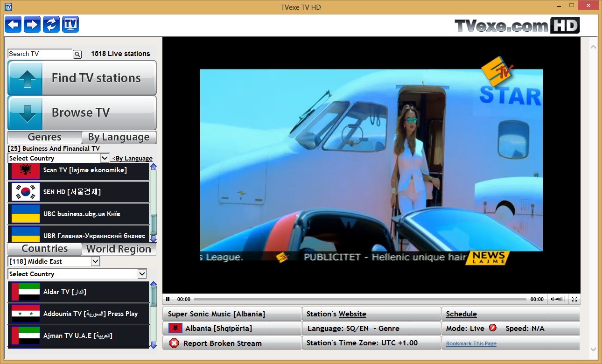Click the forward arrow navigation icon
The width and height of the screenshot is (602, 364).
[x=32, y=24]
